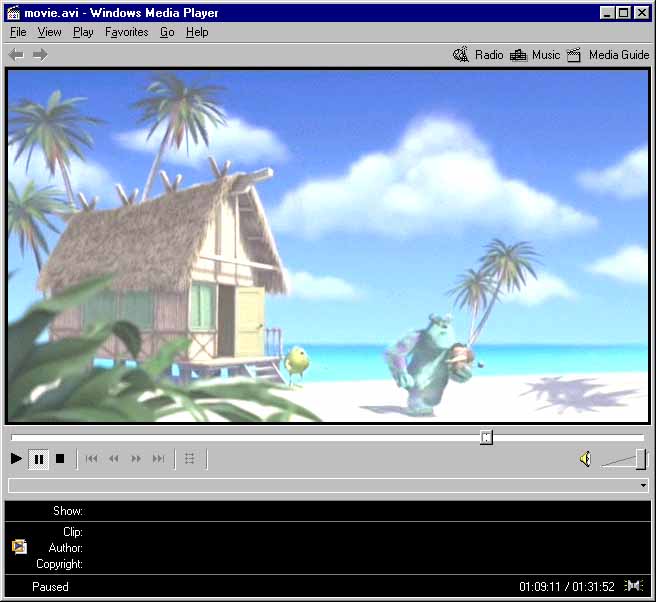
Task: Click the preview playlist grid icon
Action: [x=190, y=459]
